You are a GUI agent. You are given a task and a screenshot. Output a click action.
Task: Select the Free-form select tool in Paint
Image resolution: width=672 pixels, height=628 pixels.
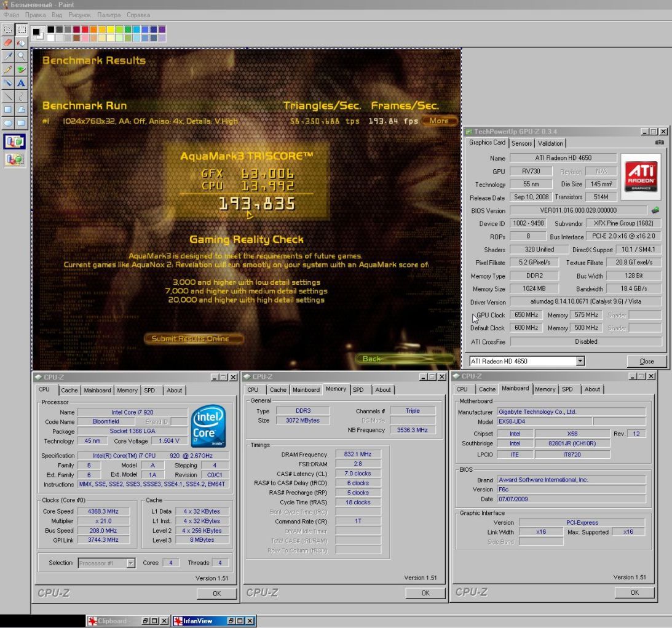[8, 30]
